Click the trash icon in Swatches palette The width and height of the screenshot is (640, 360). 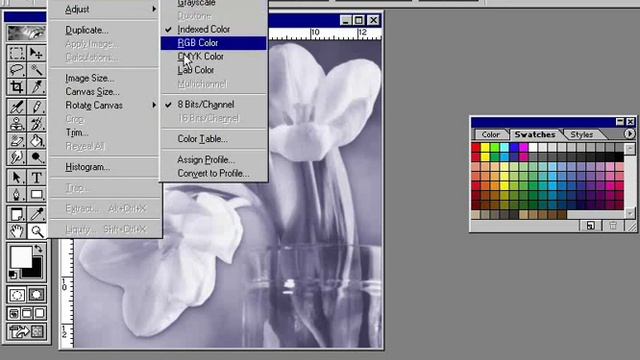[x=613, y=226]
